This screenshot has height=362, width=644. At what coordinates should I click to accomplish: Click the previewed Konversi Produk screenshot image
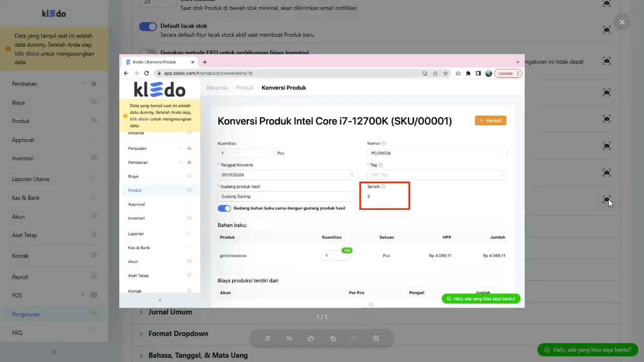click(321, 181)
